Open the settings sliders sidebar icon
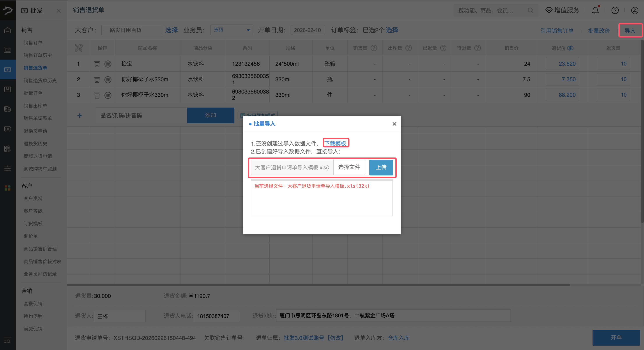This screenshot has width=644, height=350. pos(7,168)
